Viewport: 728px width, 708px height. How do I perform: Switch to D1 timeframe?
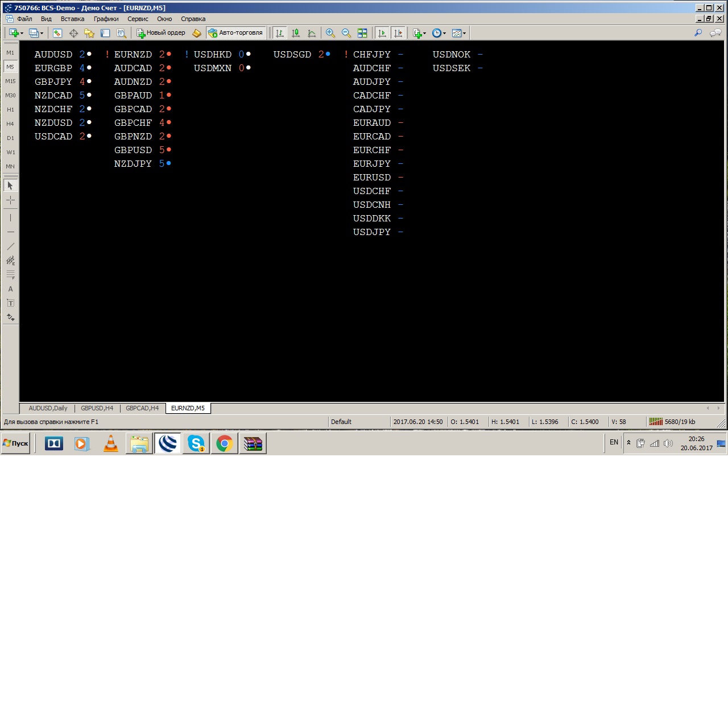10,138
